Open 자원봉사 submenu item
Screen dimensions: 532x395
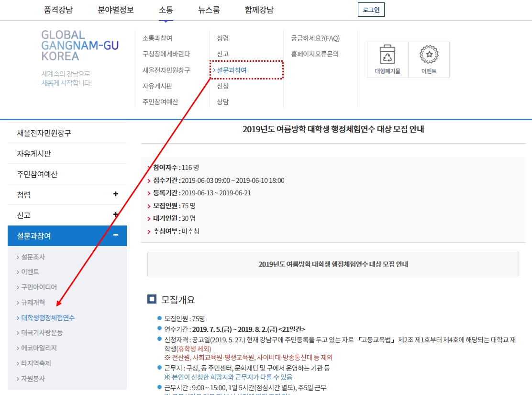coord(33,378)
